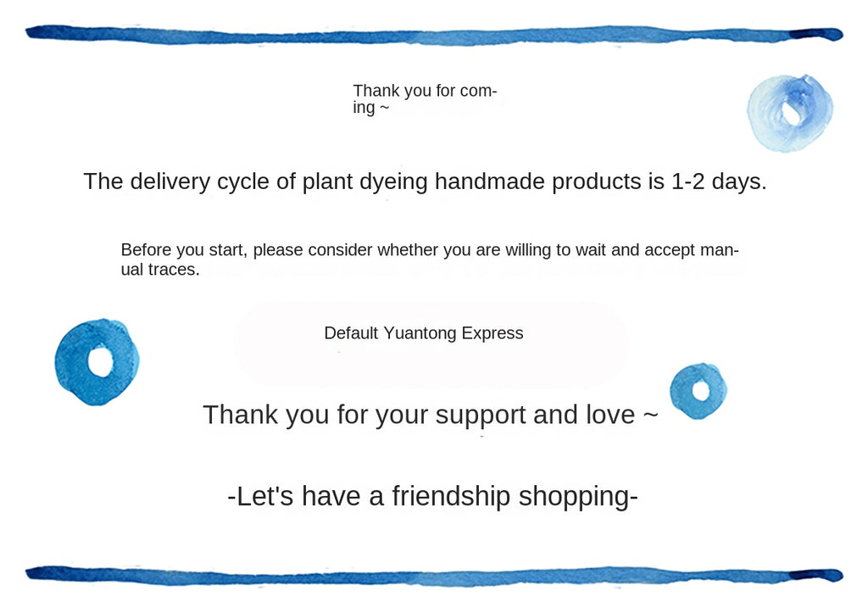This screenshot has width=868, height=614.
Task: Click the 'Default Yuantong Express' label
Action: click(424, 333)
